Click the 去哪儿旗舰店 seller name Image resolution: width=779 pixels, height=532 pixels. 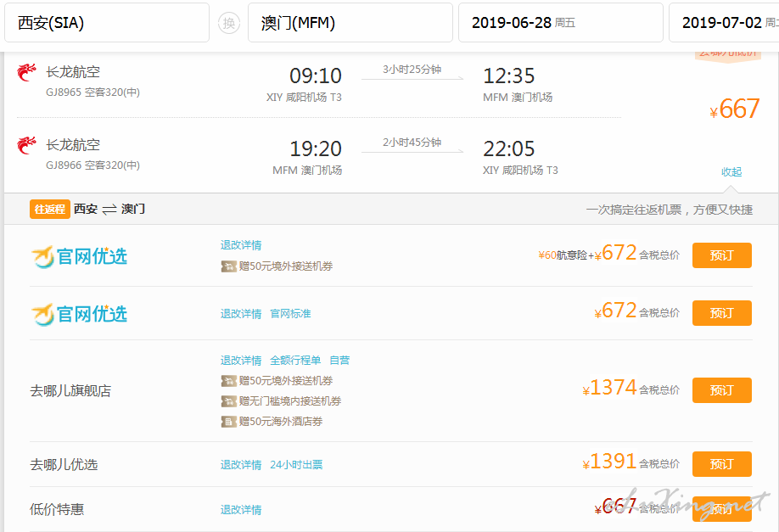[70, 391]
